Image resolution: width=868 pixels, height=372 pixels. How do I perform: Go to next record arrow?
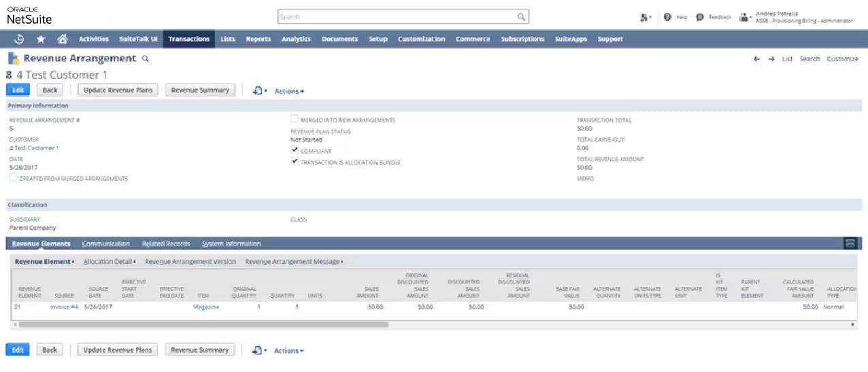[771, 59]
